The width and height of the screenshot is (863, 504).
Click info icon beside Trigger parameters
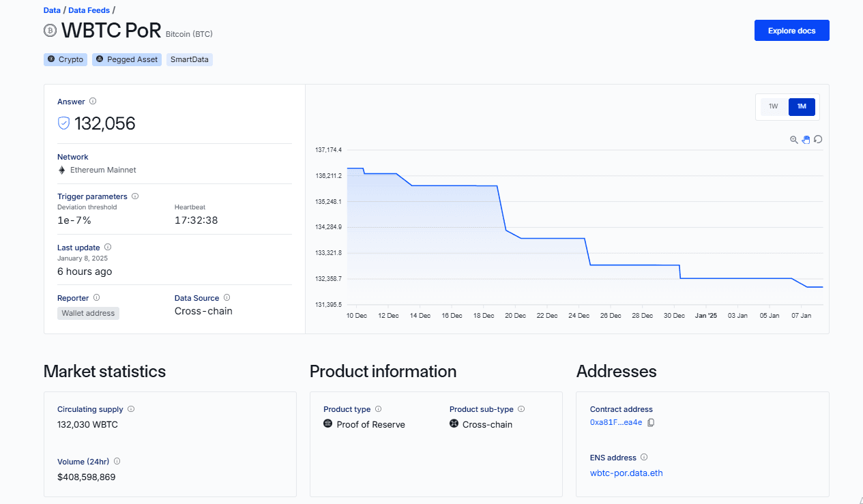[135, 196]
